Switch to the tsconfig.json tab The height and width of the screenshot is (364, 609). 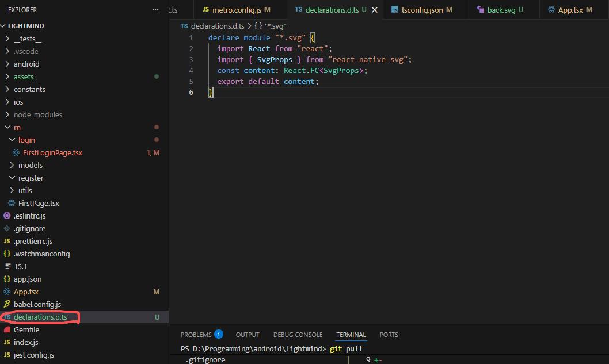[x=422, y=10]
